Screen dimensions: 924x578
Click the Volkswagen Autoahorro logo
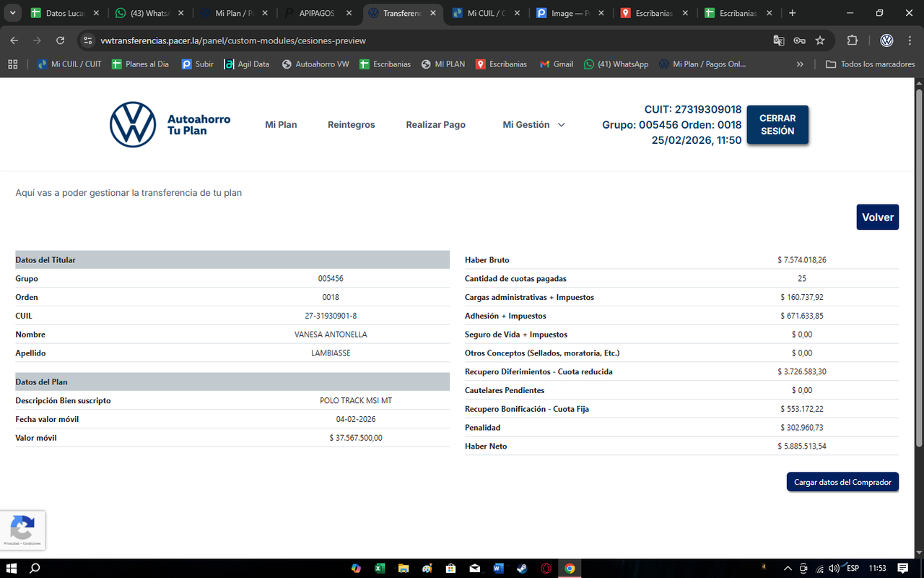pyautogui.click(x=170, y=124)
